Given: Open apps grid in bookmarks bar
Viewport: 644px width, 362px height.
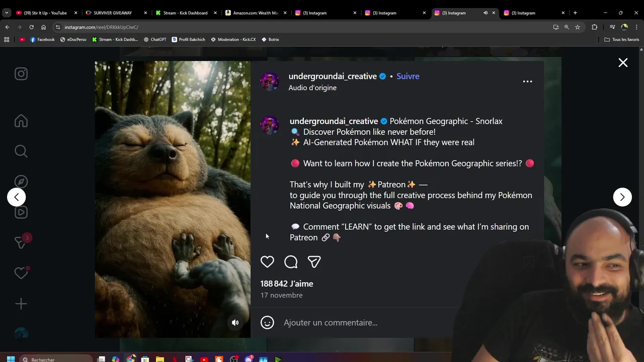Looking at the screenshot, I should click(7, 40).
